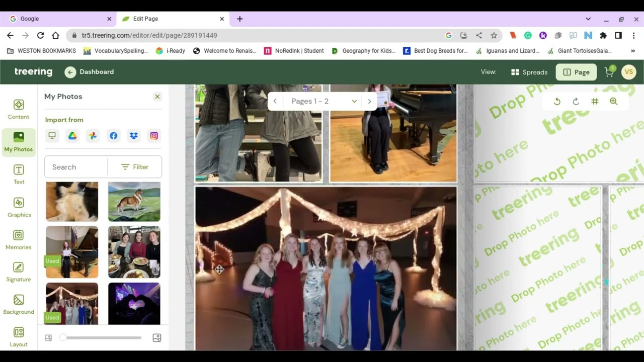Click the small thumbnails icon
The image size is (644, 362).
(48, 338)
